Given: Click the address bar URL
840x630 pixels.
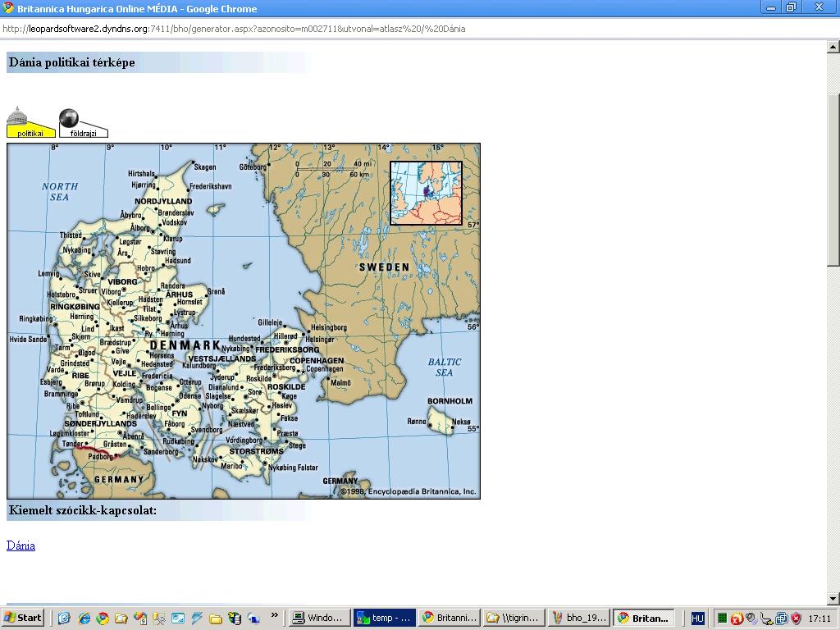Looking at the screenshot, I should pos(234,29).
